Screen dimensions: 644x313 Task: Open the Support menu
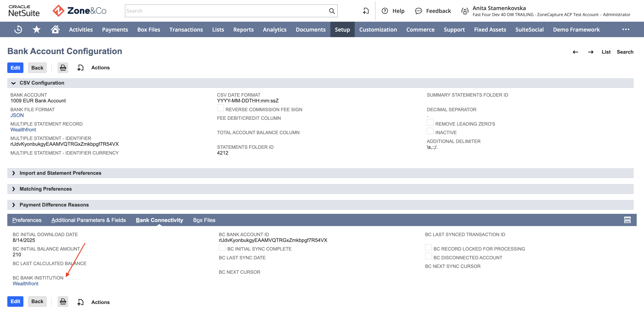pyautogui.click(x=454, y=29)
